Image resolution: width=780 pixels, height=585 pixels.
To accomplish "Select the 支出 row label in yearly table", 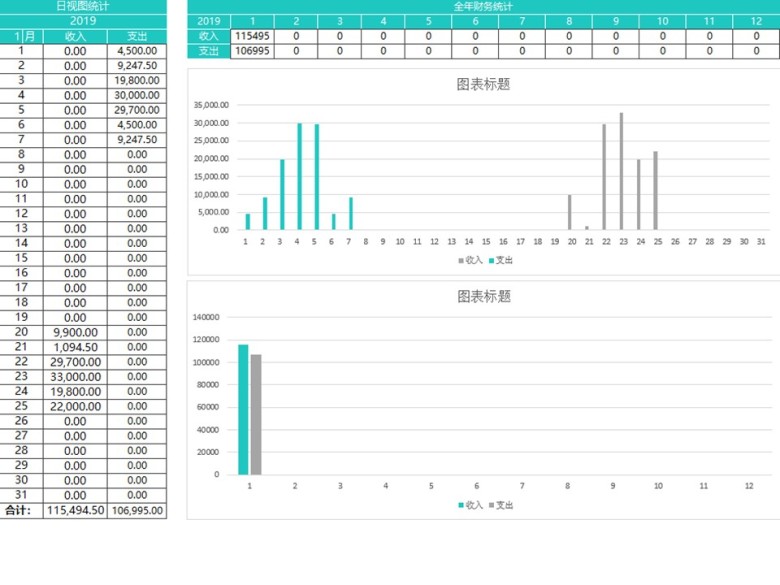I will [x=209, y=51].
